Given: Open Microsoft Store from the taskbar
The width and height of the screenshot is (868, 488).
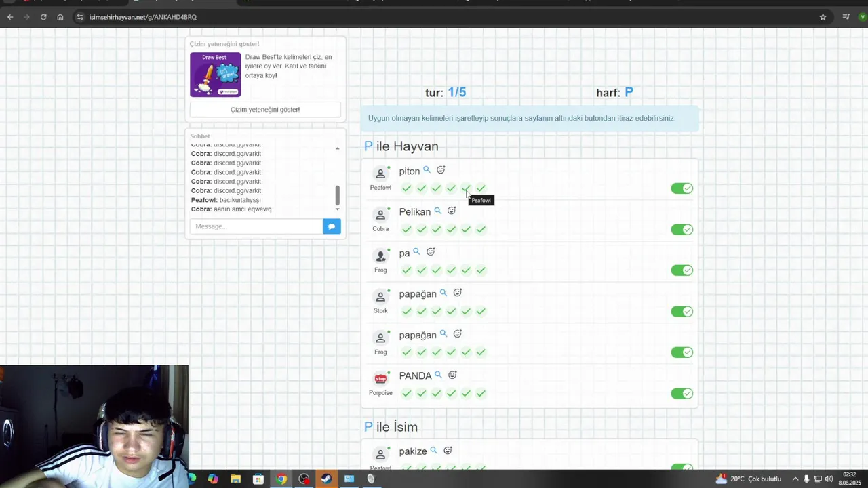Looking at the screenshot, I should (x=258, y=479).
